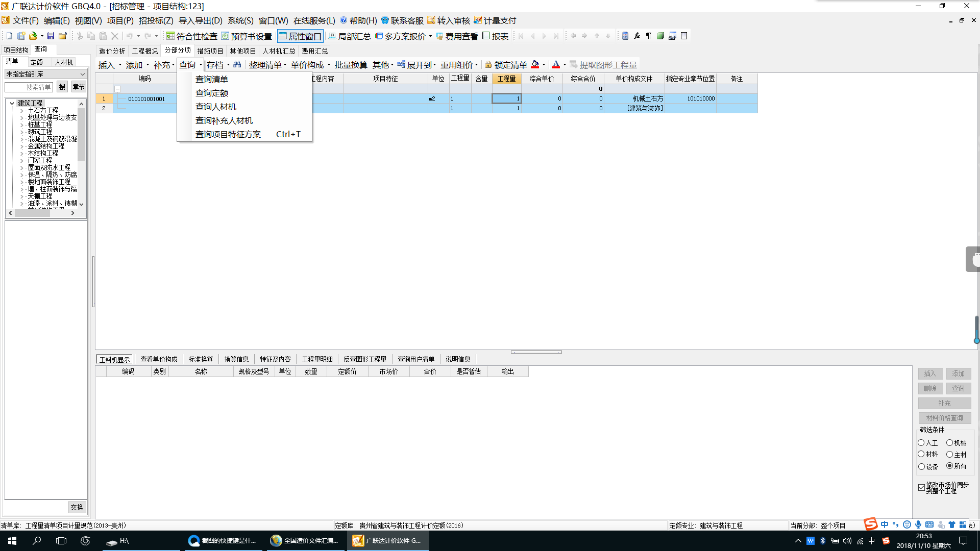Click the 展开到 expand-to icon
This screenshot has height=551, width=980.
(x=401, y=64)
